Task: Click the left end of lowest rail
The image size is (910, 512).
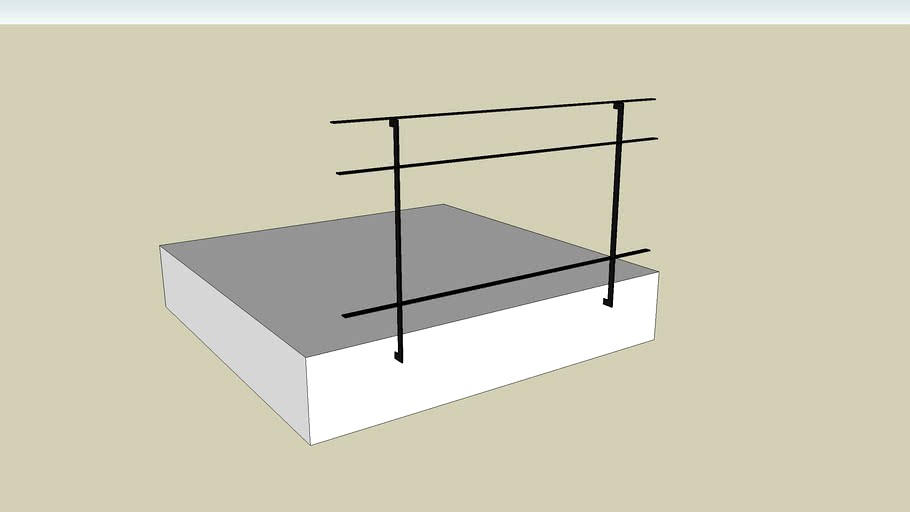Action: 346,316
